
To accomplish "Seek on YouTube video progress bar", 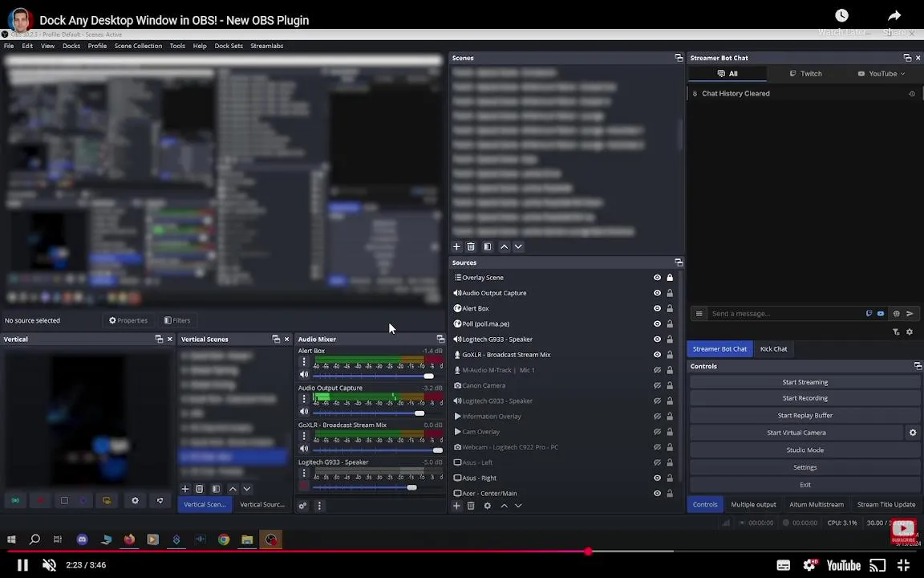I will tap(462, 552).
